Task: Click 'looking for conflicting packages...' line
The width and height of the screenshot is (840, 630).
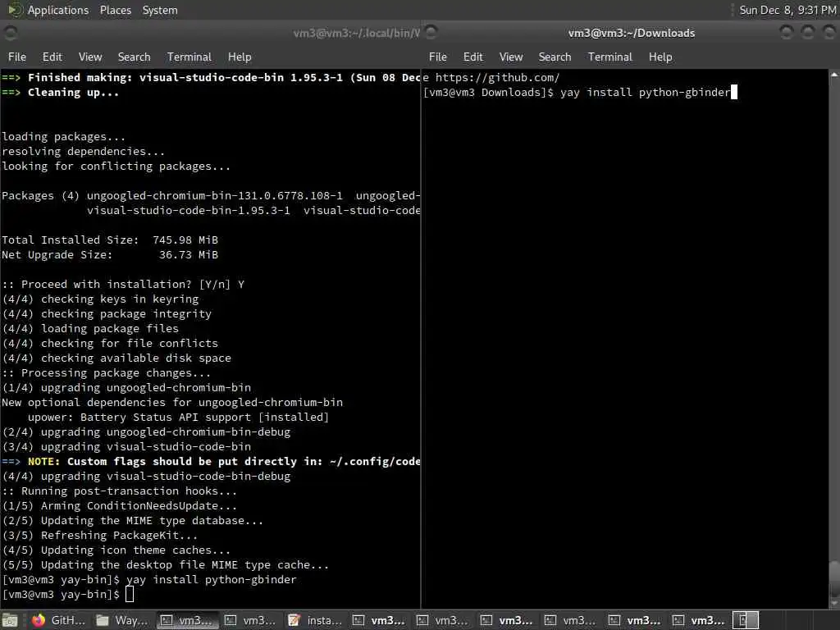Action: tap(116, 166)
